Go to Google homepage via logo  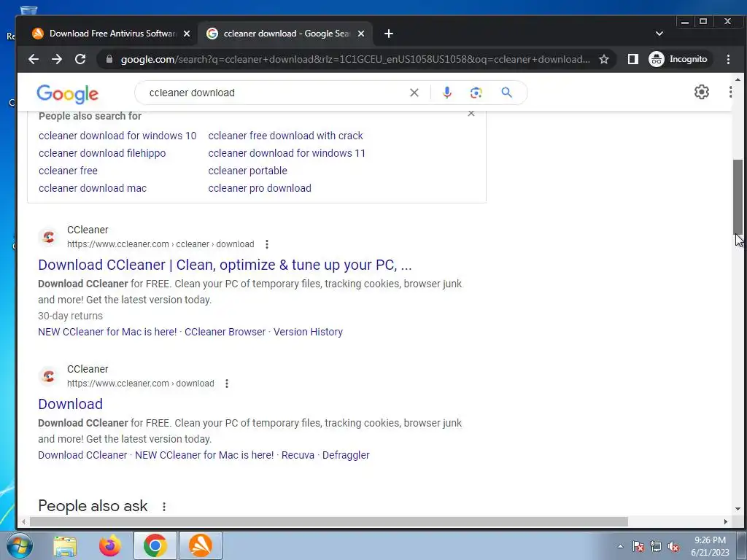(68, 93)
